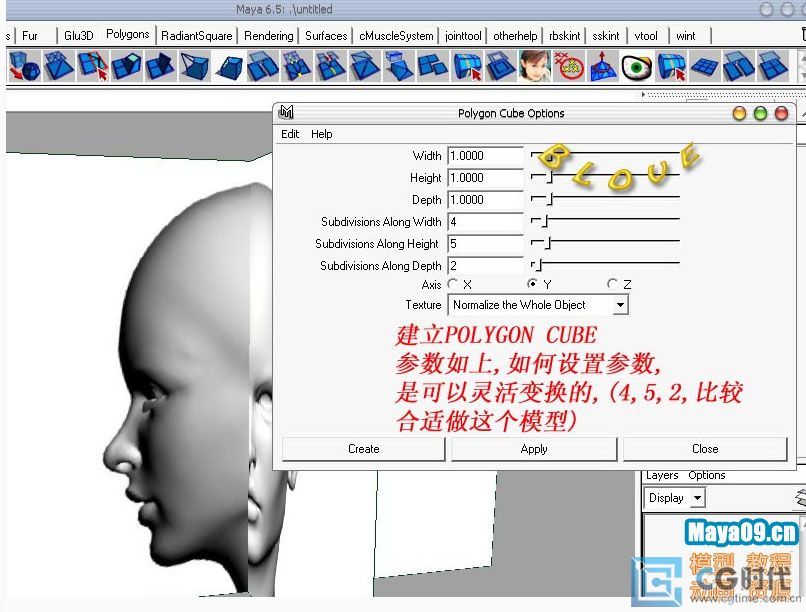This screenshot has width=806, height=612.
Task: Click the Subdivisions Along Height slider
Action: 605,243
